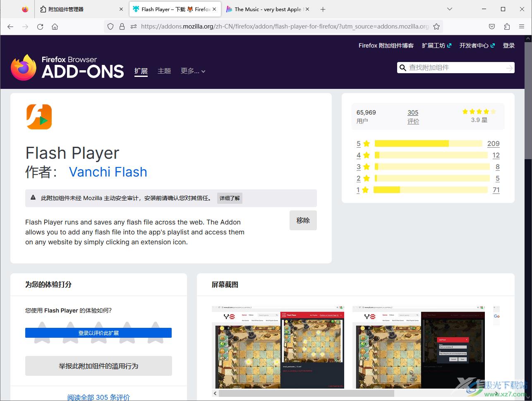Close The Music tab
532x401 pixels.
pos(307,9)
